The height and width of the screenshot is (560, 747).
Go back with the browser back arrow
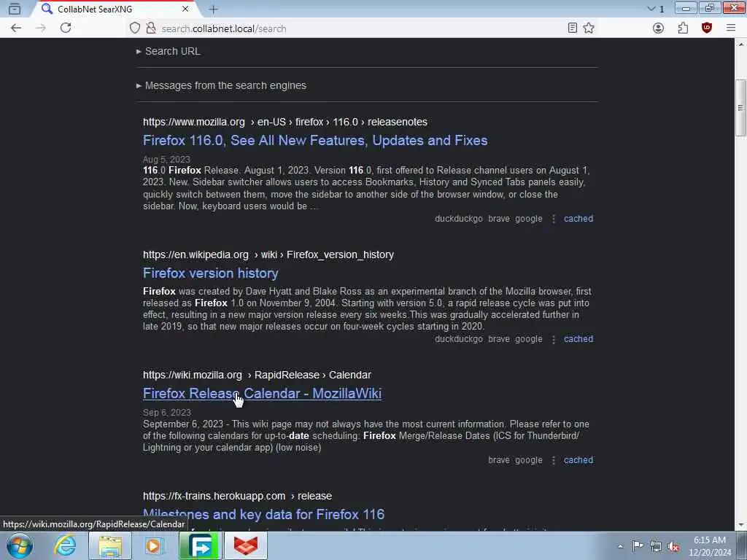click(16, 28)
